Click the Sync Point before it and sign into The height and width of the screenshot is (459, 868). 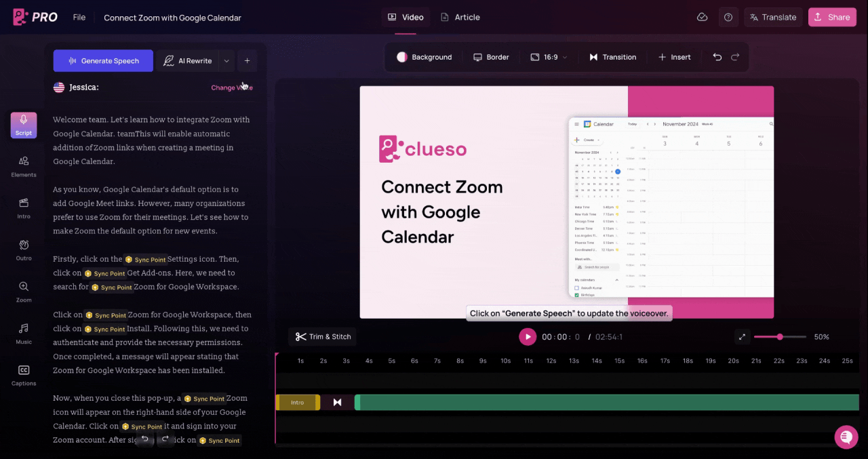point(142,426)
